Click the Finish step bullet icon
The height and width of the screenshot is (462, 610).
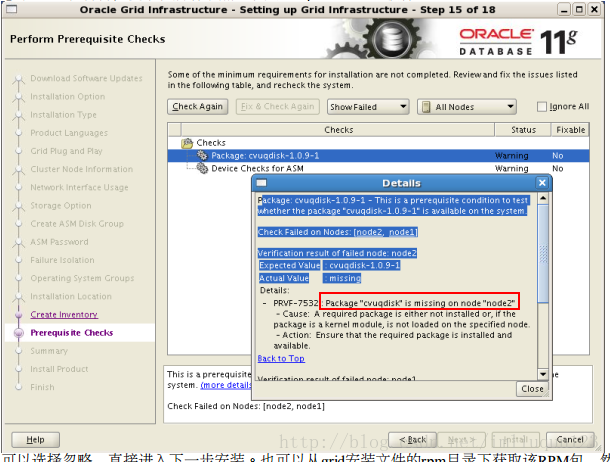pos(18,387)
